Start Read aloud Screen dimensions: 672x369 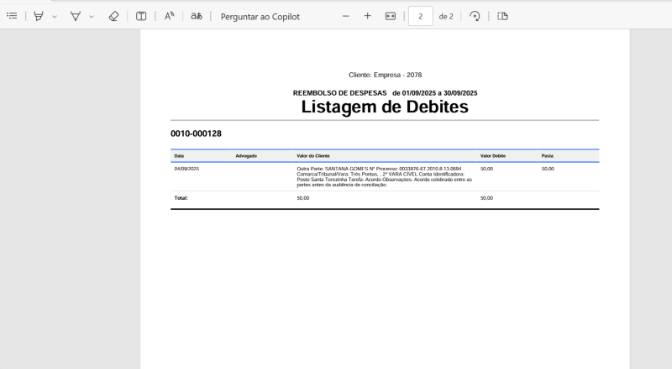(169, 16)
